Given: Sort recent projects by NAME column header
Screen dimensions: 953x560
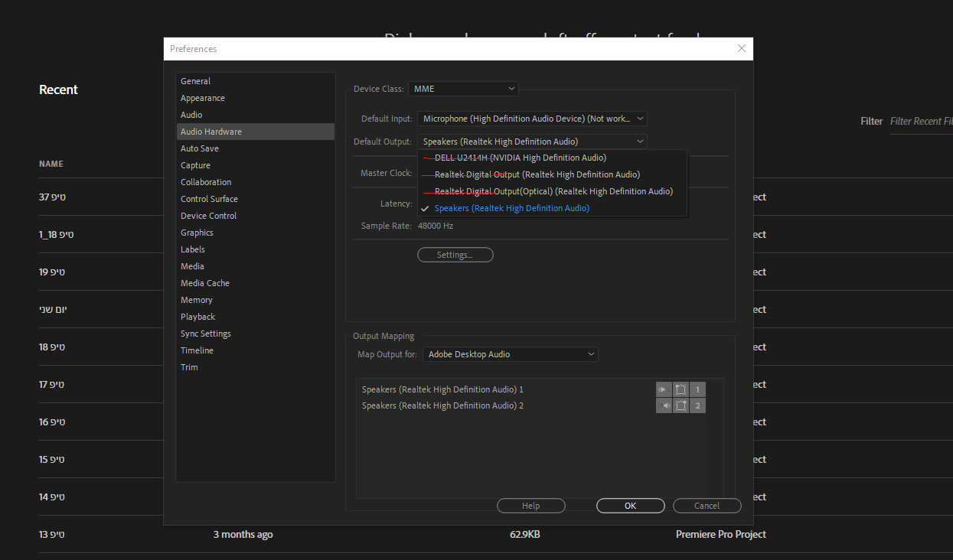Looking at the screenshot, I should click(51, 164).
